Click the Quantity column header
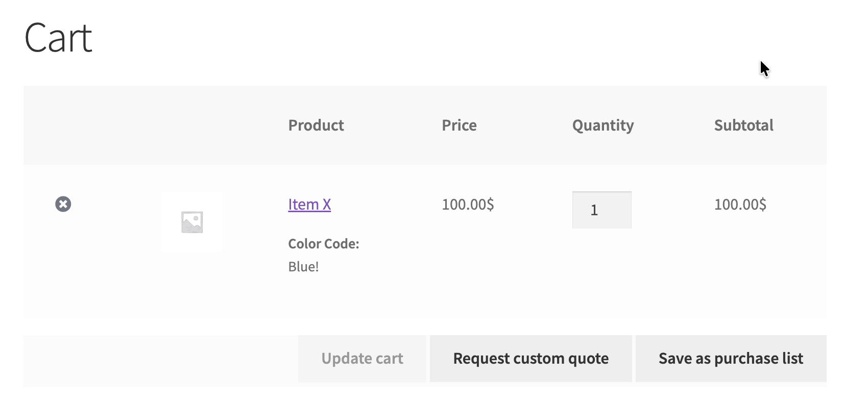This screenshot has height=405, width=868. (x=603, y=125)
